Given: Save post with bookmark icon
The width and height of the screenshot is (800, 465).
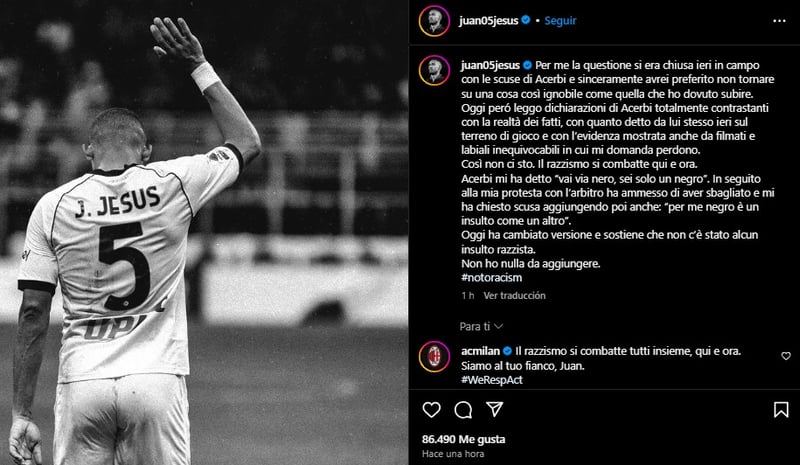Looking at the screenshot, I should [x=781, y=409].
